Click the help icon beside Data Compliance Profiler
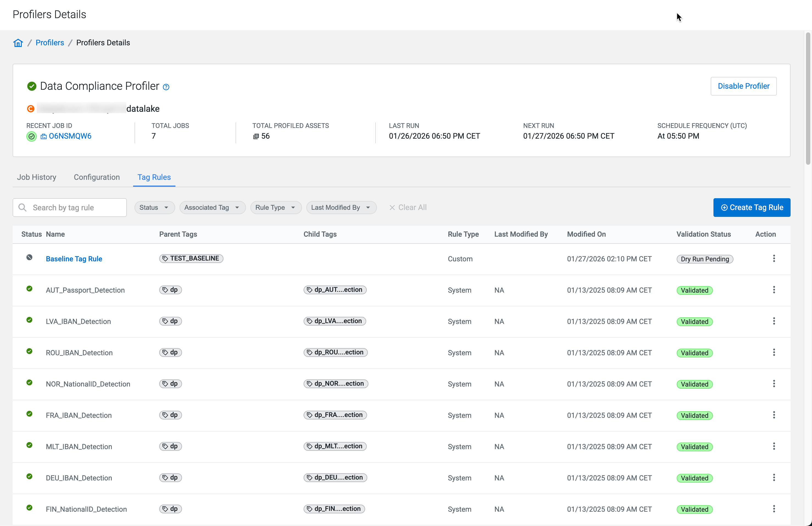The image size is (812, 526). [166, 87]
